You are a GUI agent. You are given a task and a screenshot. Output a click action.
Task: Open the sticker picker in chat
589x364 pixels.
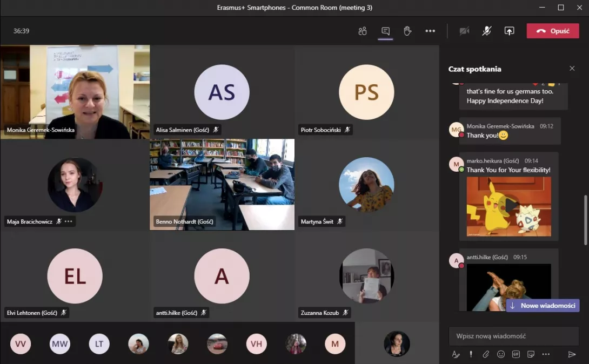(x=531, y=354)
